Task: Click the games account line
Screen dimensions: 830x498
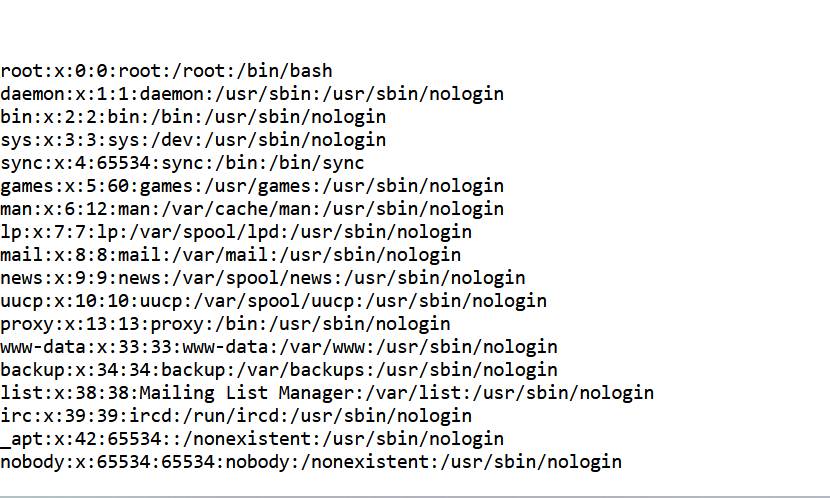Action: (x=250, y=186)
